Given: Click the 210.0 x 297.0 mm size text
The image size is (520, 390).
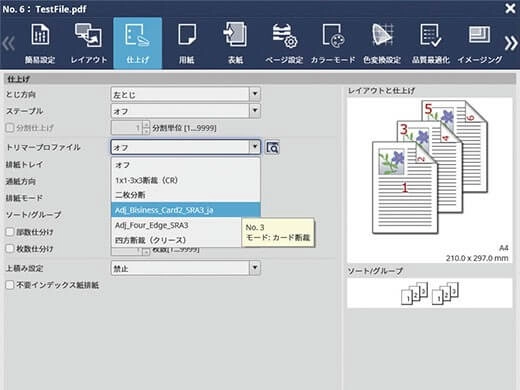Looking at the screenshot, I should coord(477,258).
